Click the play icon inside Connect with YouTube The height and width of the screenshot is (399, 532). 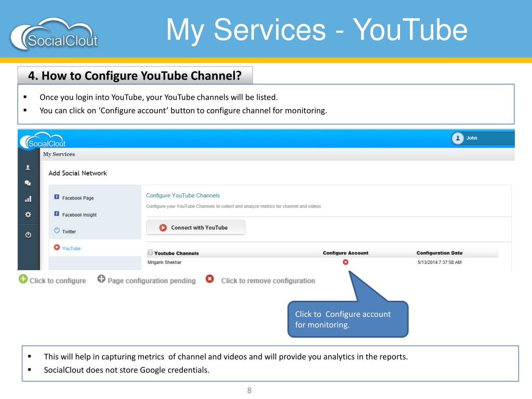[163, 228]
